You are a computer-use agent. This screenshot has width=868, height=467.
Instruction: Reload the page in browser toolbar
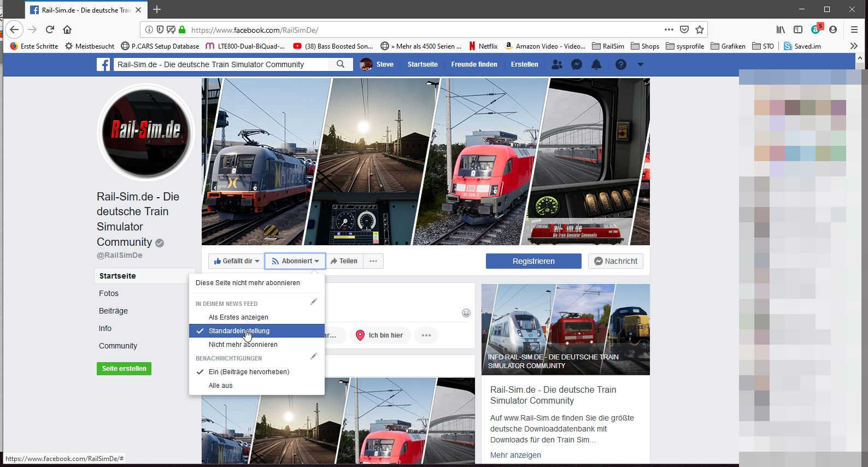coord(50,29)
